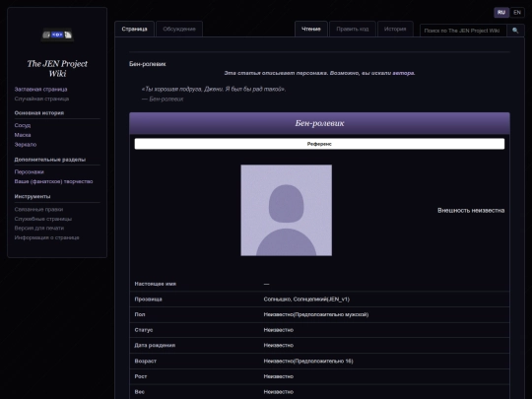Click the quote attribution '— Бен-ролевик'

click(x=163, y=100)
